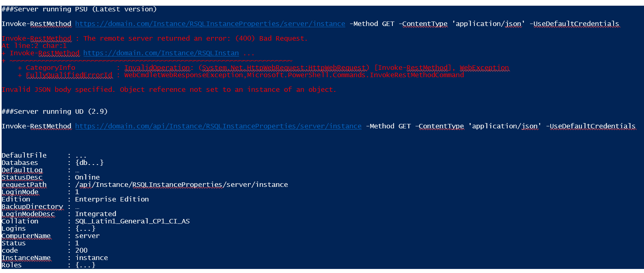
Task: Click the requestPath value in the output
Action: pyautogui.click(x=181, y=184)
